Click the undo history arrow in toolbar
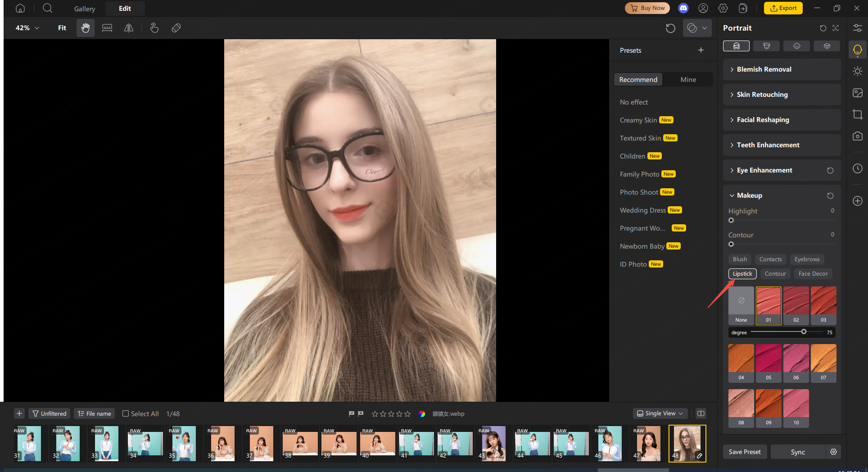868x472 pixels. point(670,28)
